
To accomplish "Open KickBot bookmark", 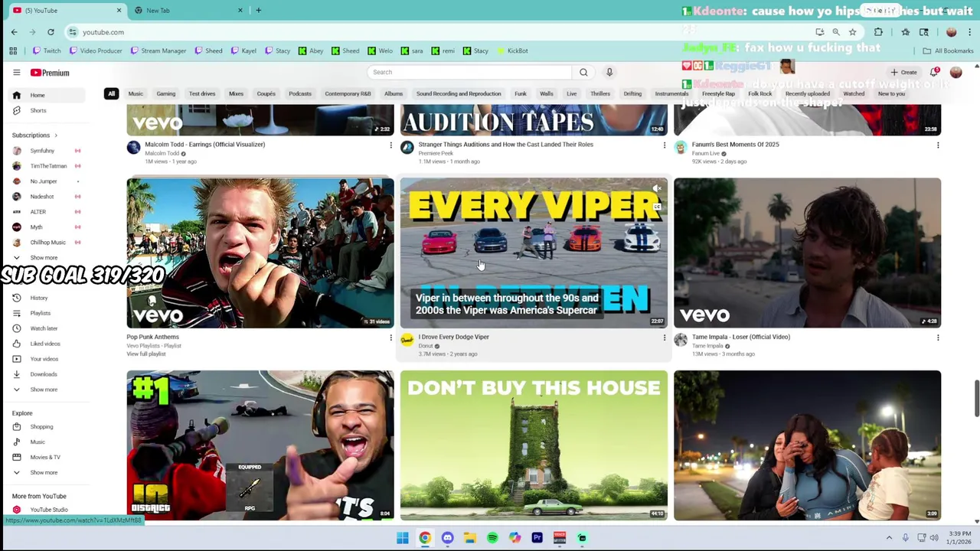I will pyautogui.click(x=512, y=51).
